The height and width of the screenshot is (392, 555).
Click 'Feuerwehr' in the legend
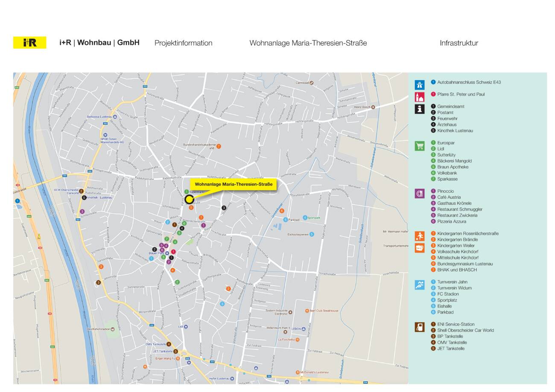(x=447, y=119)
